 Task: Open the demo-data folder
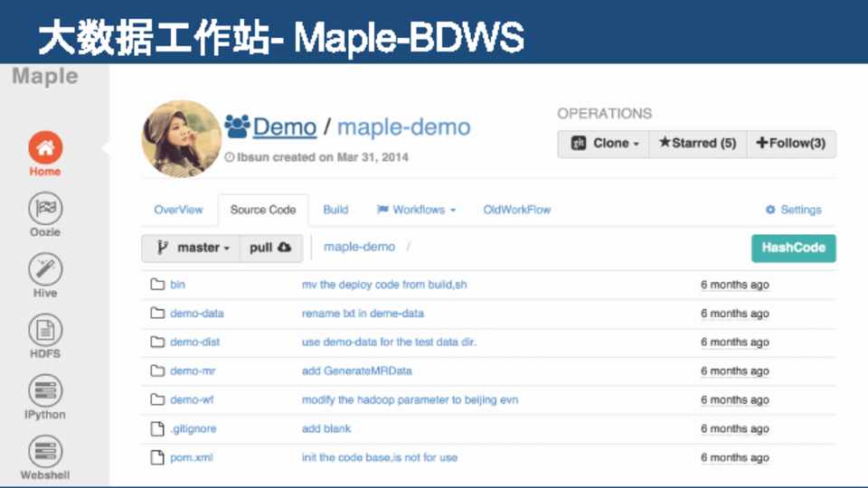[x=196, y=314]
